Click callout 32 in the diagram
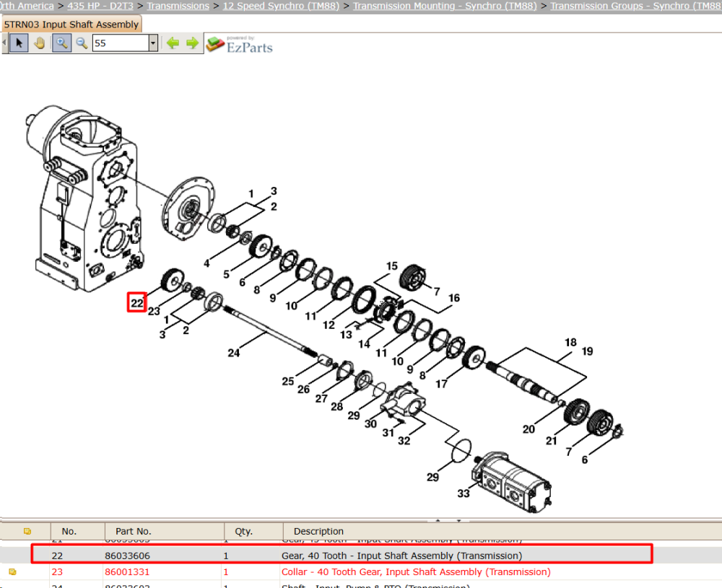 [x=404, y=441]
